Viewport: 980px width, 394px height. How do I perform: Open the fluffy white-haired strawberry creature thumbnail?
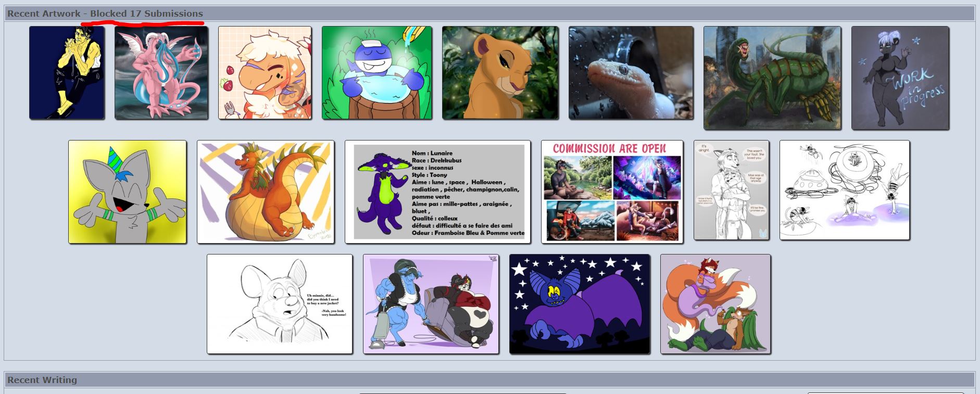(x=265, y=73)
